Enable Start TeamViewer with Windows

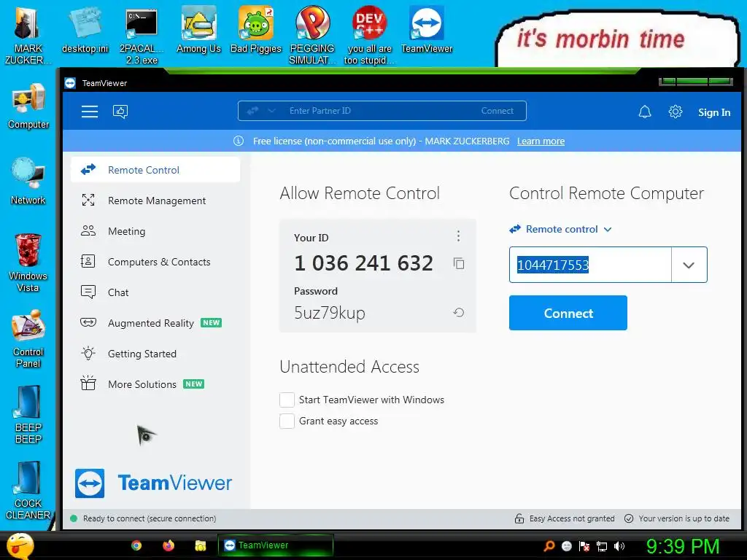287,400
